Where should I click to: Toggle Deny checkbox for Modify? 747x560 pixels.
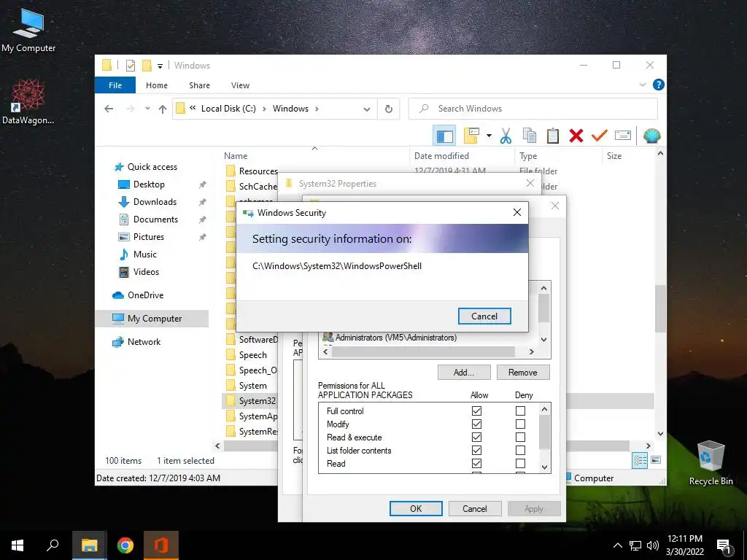[x=520, y=424]
